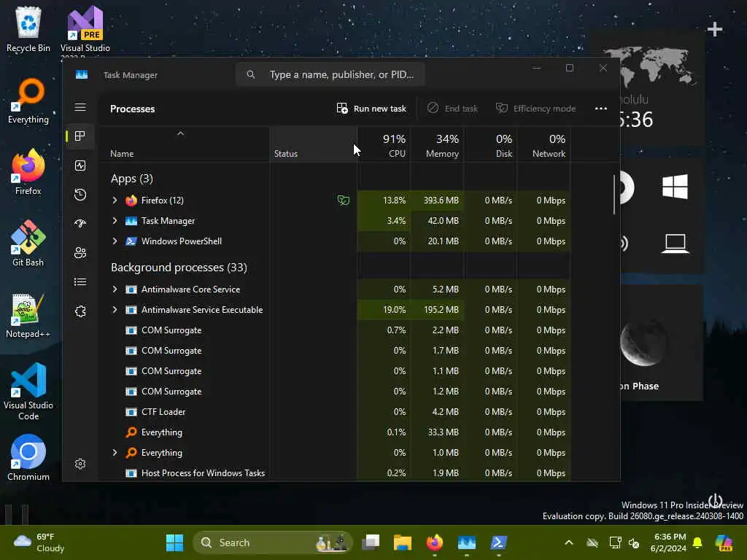Viewport: 747px width, 560px height.
Task: Click the process list vertical scrollbar
Action: [x=614, y=195]
